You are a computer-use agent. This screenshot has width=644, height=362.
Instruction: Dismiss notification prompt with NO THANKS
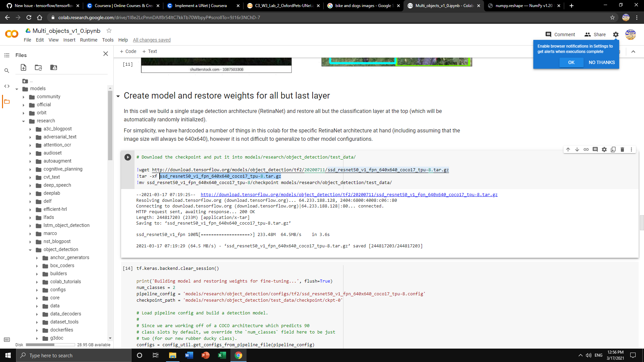pyautogui.click(x=602, y=62)
